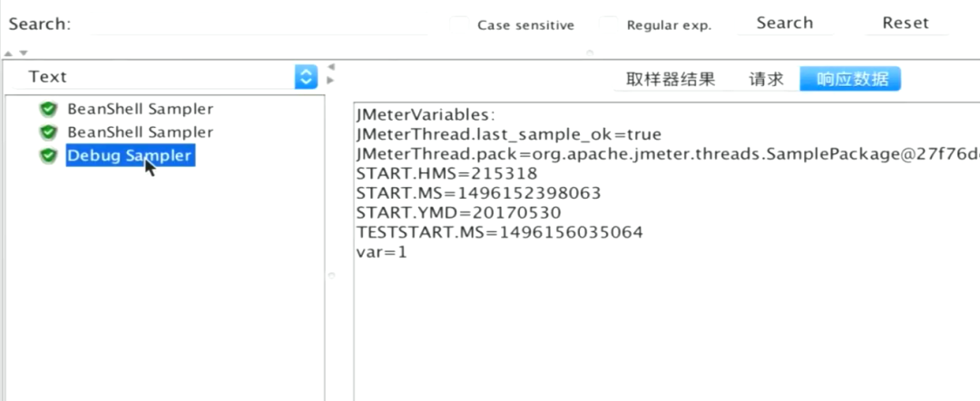Click the green shield icon beside Debug Sampler

[x=48, y=156]
